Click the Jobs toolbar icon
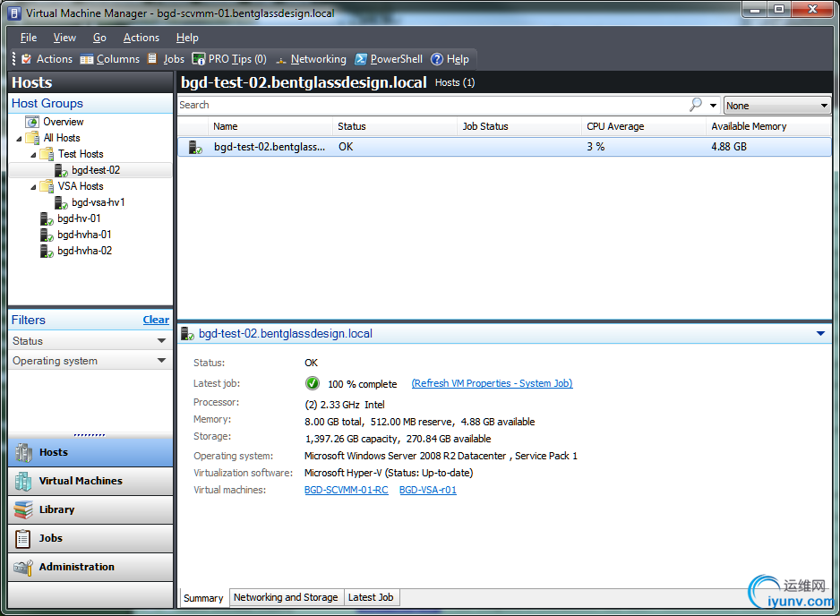The width and height of the screenshot is (840, 616). pyautogui.click(x=152, y=58)
